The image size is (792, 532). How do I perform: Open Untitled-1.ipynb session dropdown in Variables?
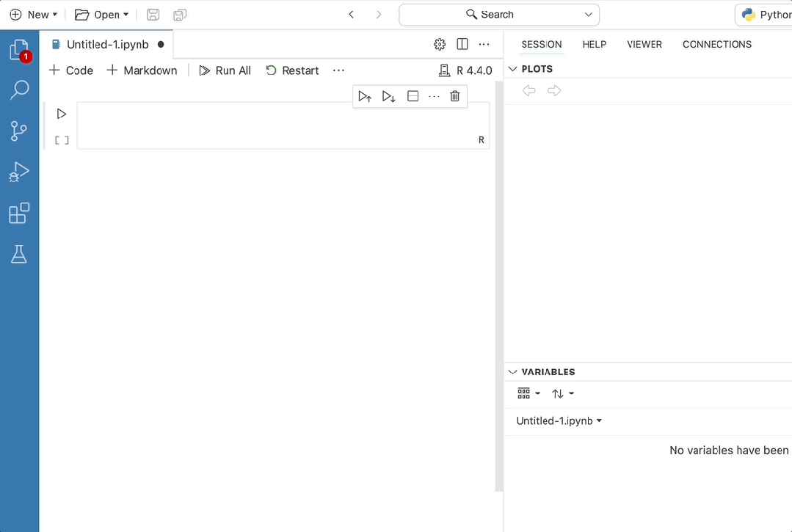tap(559, 421)
